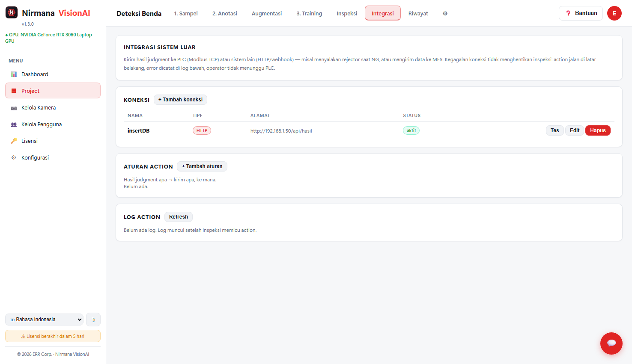
Task: Click the Nirmana VisionAI logo icon
Action: coord(12,12)
